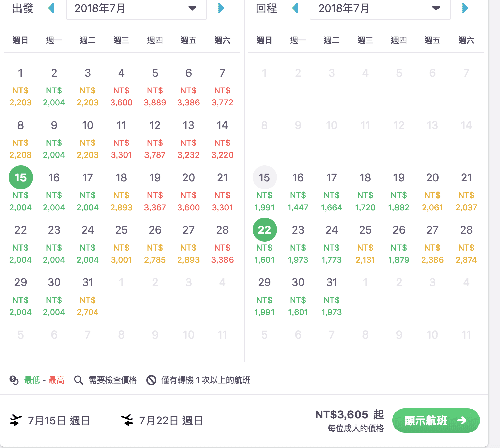The image size is (500, 448).
Task: Select return date July 19 NT$1,882
Action: click(399, 192)
